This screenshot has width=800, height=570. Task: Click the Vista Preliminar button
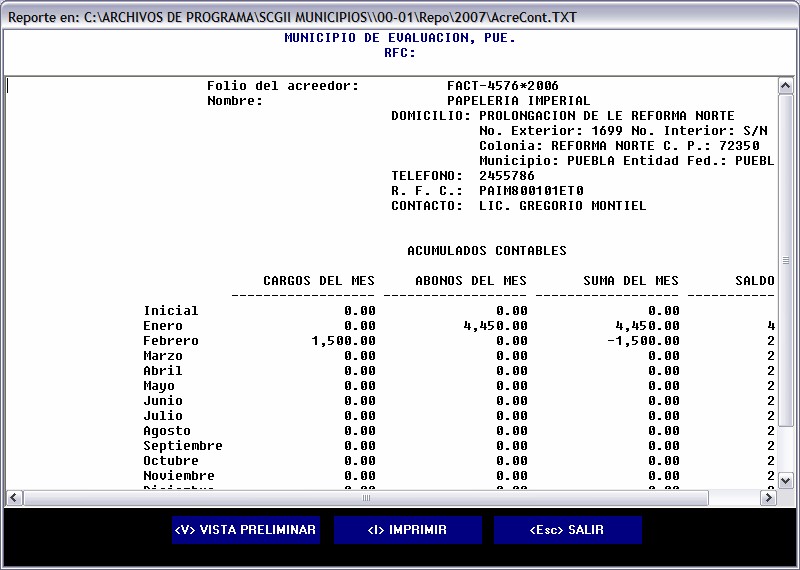click(245, 530)
